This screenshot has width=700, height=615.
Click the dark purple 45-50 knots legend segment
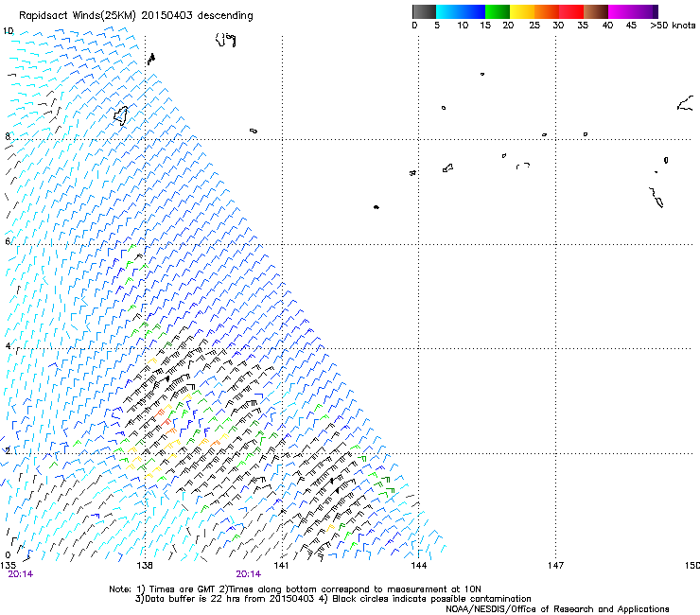point(645,11)
